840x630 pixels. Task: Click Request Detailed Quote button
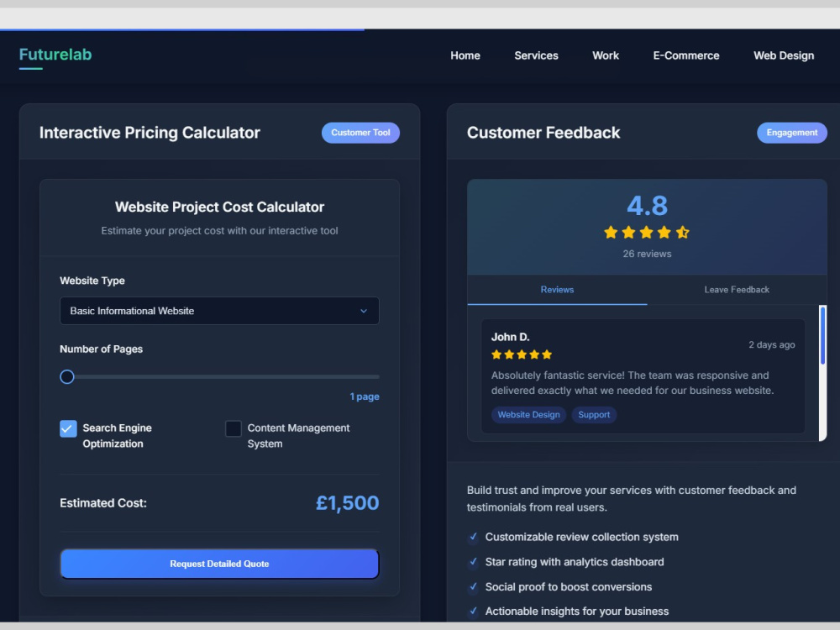[219, 564]
